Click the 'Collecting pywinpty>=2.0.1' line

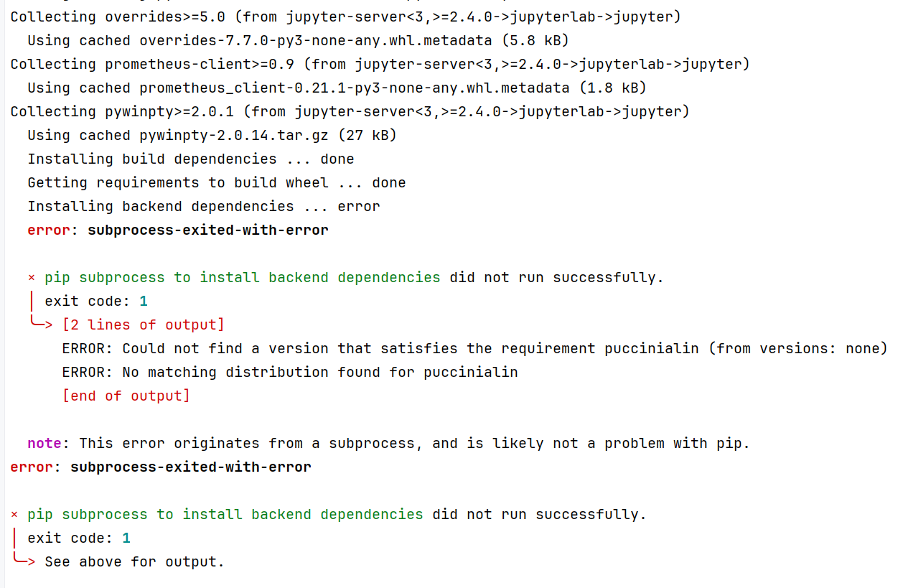tap(350, 111)
